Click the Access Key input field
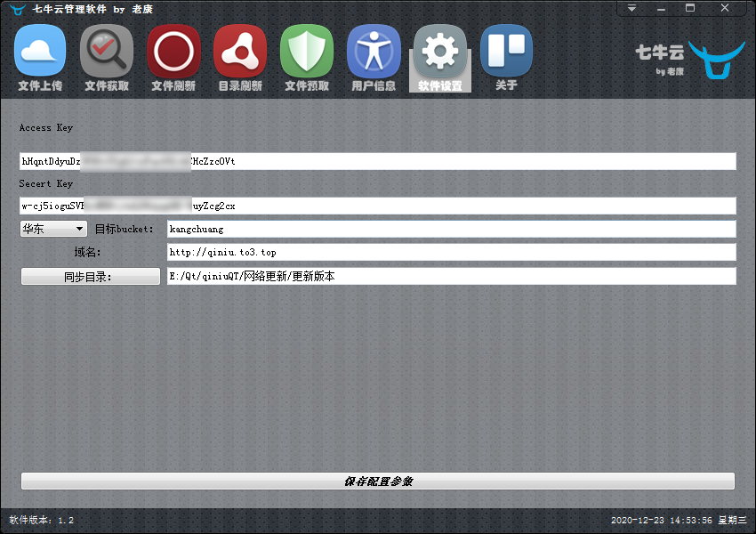The image size is (756, 534). (x=378, y=161)
